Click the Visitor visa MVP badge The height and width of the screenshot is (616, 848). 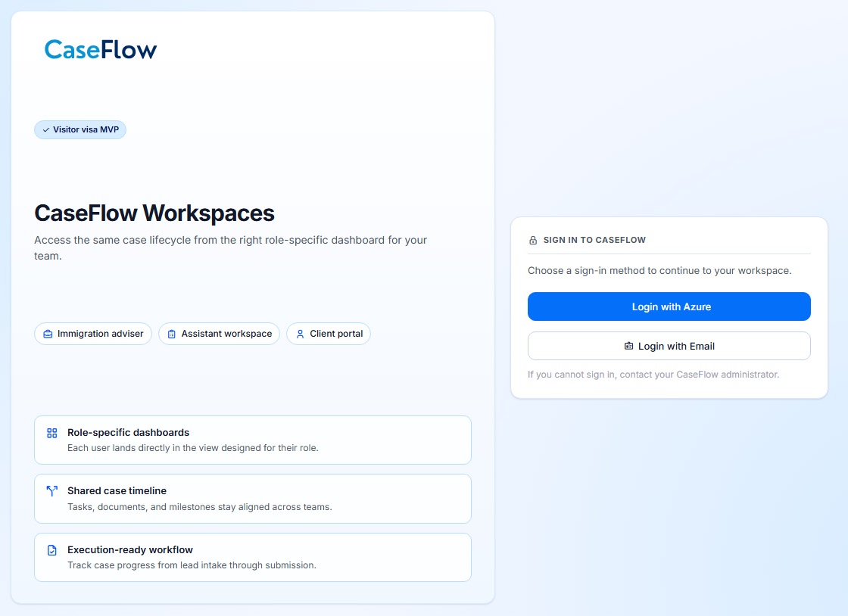(80, 129)
